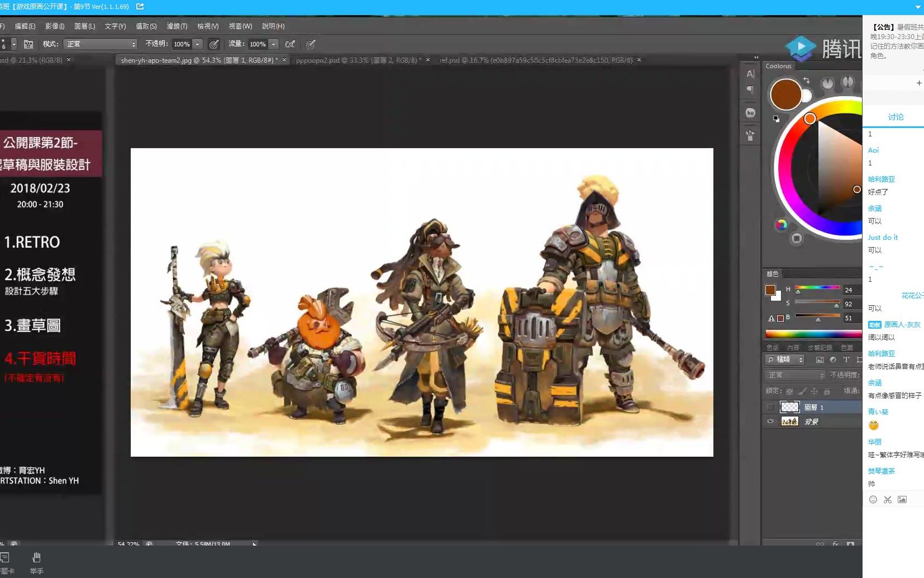Open the Kuler panel icon
This screenshot has height=578, width=924.
click(750, 113)
